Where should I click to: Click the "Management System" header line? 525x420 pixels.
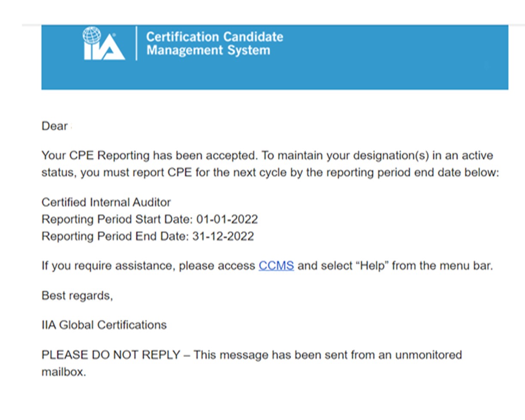(208, 50)
